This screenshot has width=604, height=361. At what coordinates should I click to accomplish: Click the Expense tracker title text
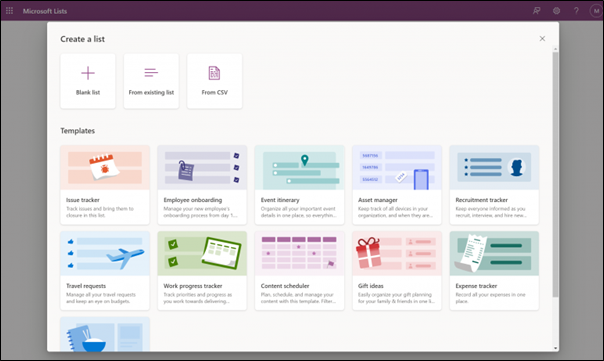click(x=476, y=286)
